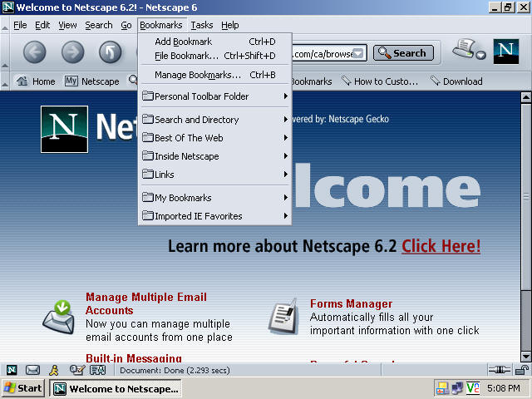Open Mail from the status bar icon

[x=32, y=370]
